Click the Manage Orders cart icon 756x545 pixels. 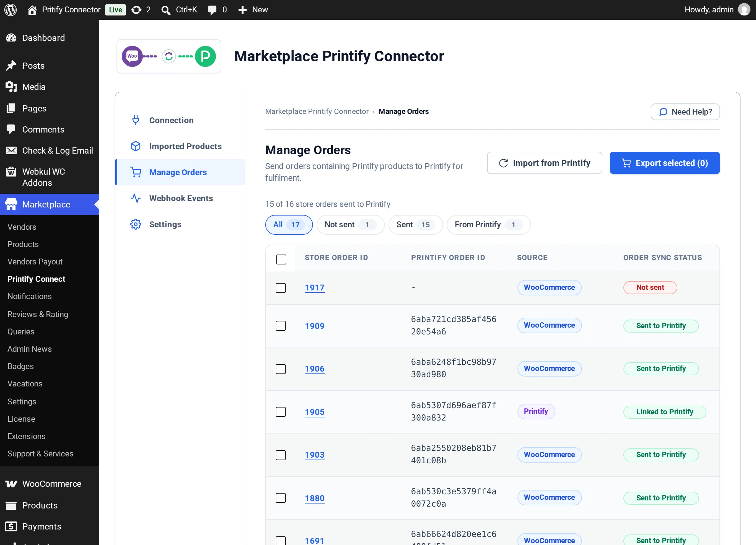(x=136, y=172)
